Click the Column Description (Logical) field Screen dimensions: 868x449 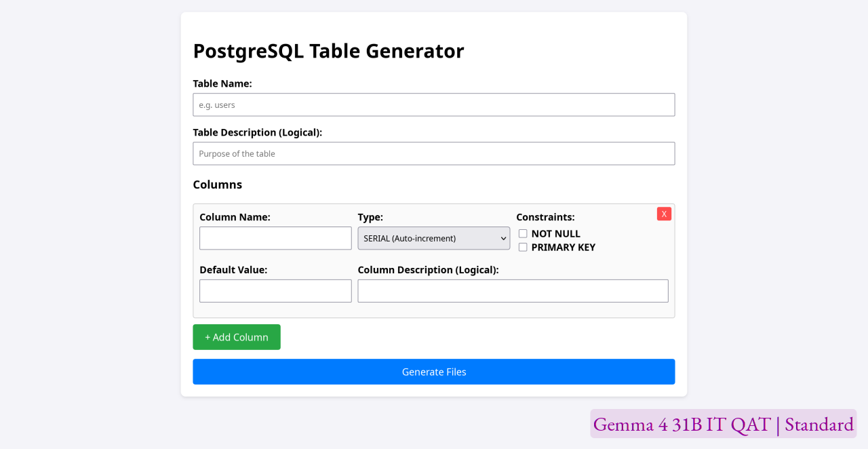tap(513, 291)
